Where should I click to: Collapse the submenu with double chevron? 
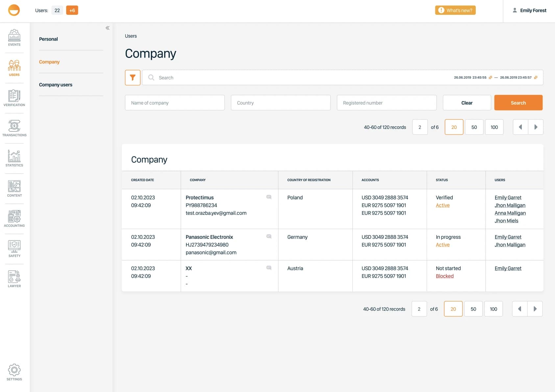tap(107, 28)
